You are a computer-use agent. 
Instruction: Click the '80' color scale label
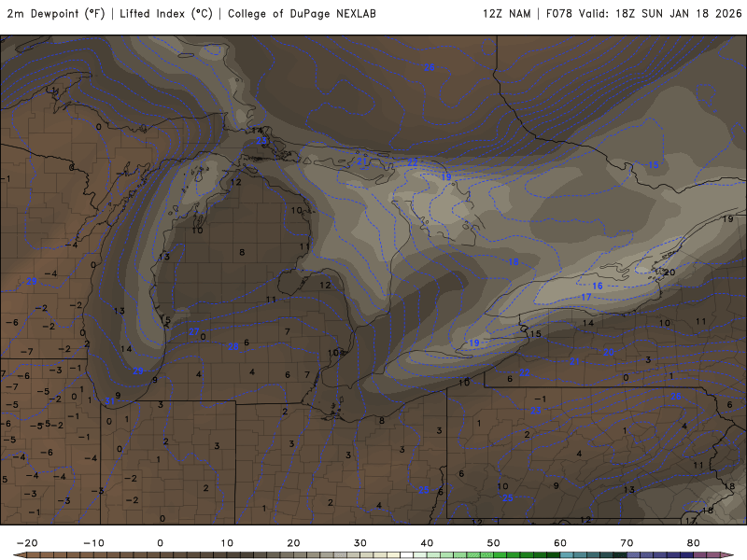[694, 543]
